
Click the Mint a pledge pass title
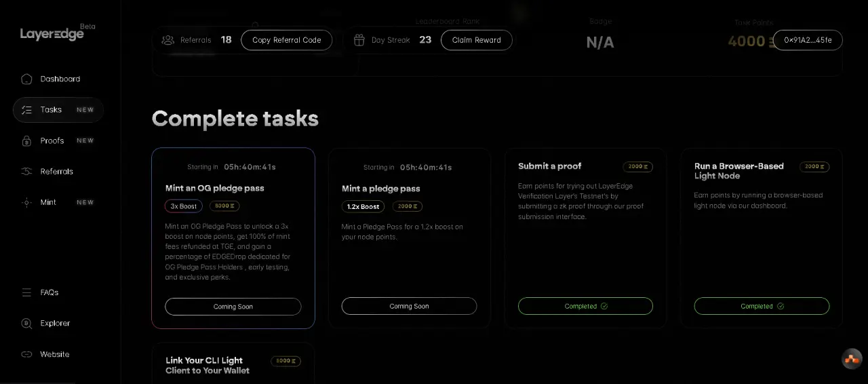(381, 189)
